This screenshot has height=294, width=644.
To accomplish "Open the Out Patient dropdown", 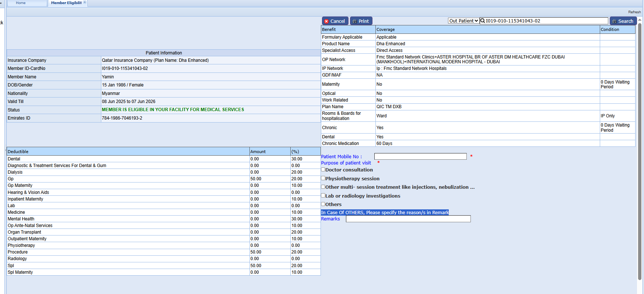I will [x=463, y=21].
